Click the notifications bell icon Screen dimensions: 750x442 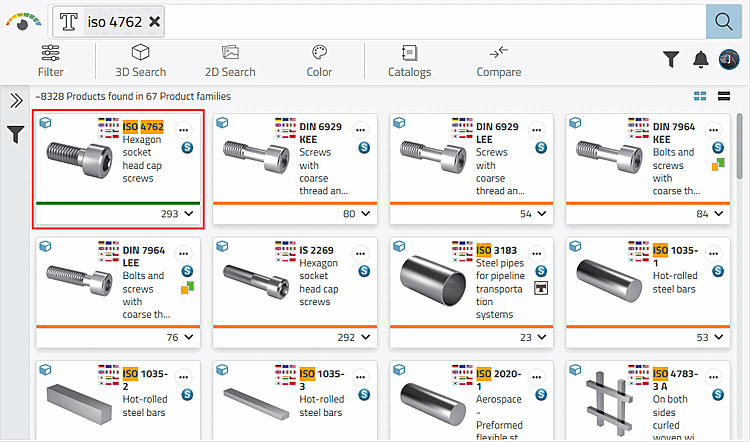pos(701,60)
